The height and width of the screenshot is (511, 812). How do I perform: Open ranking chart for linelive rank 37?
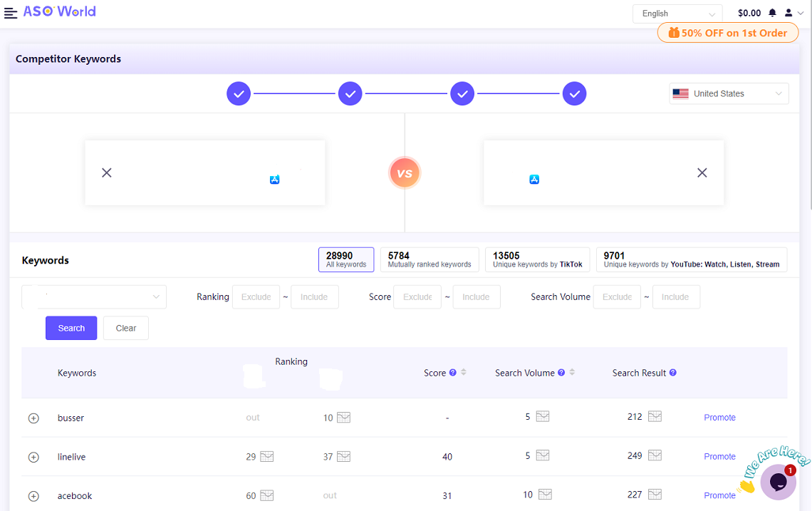tap(343, 457)
